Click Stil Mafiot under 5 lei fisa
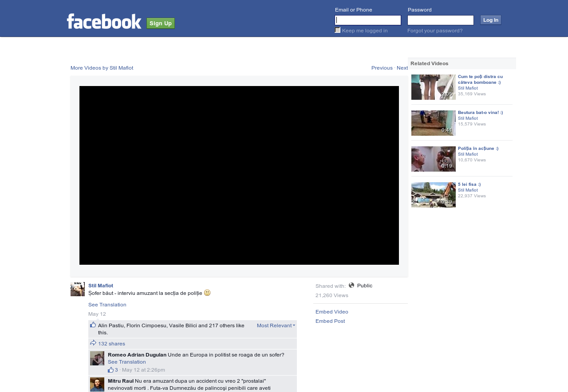Image resolution: width=568 pixels, height=392 pixels. click(468, 190)
